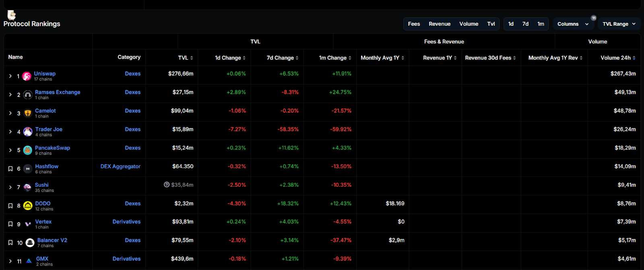
Task: Click Uniswap's $276,66m TVL value
Action: pyautogui.click(x=181, y=74)
